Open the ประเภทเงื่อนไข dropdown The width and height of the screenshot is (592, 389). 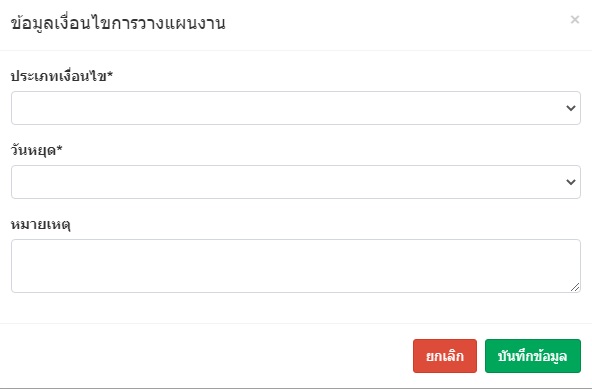(x=296, y=108)
